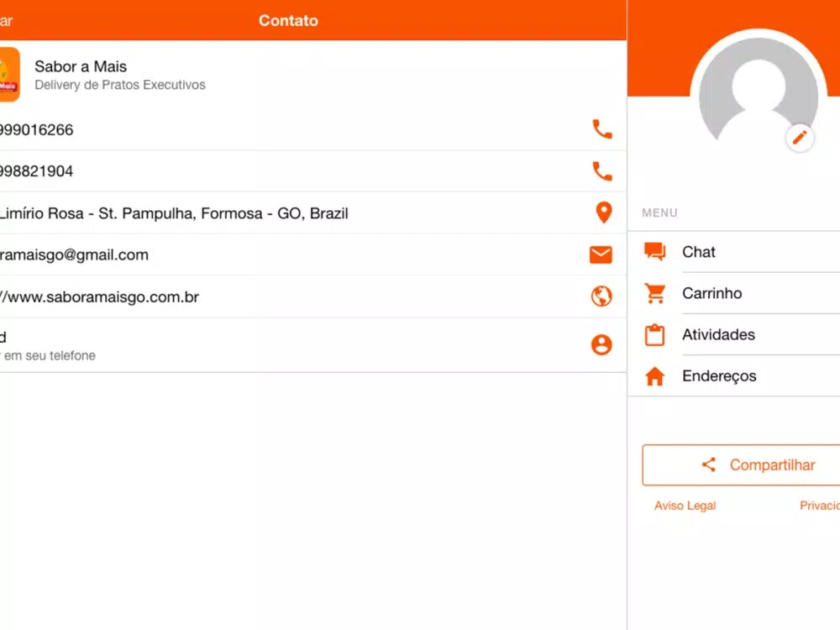
Task: Open the map pin for Formosa address
Action: (x=604, y=213)
